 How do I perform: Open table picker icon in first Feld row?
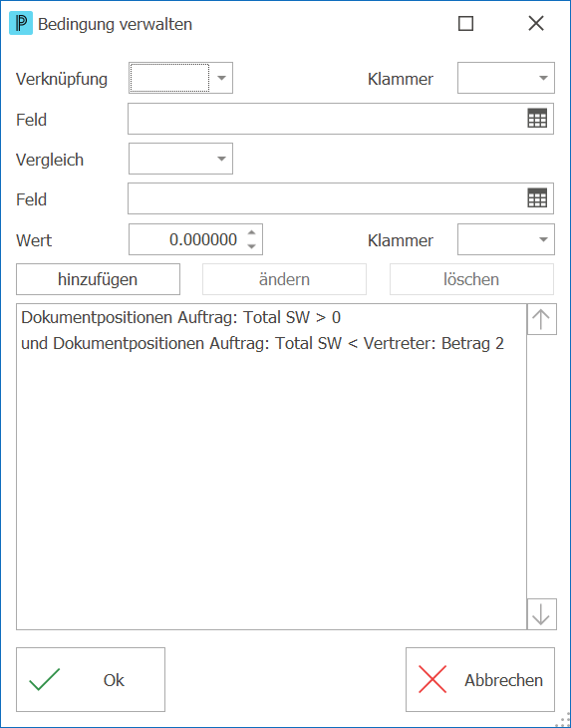pyautogui.click(x=537, y=119)
